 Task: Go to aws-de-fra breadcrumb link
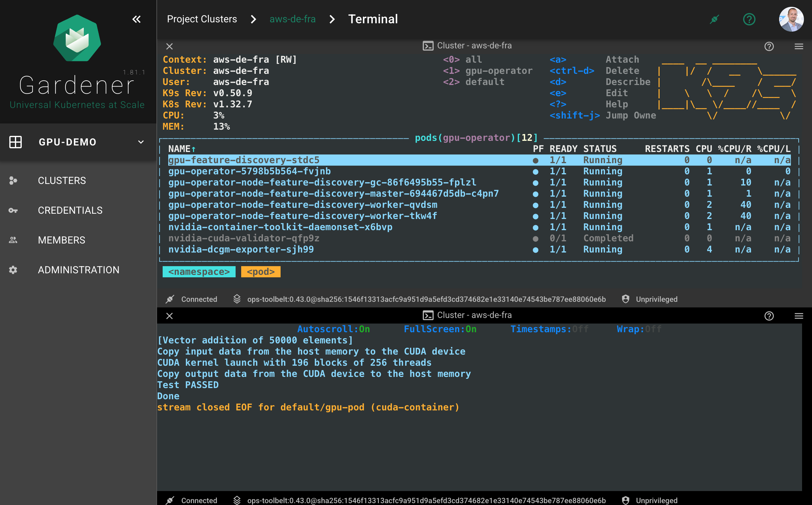tap(292, 19)
